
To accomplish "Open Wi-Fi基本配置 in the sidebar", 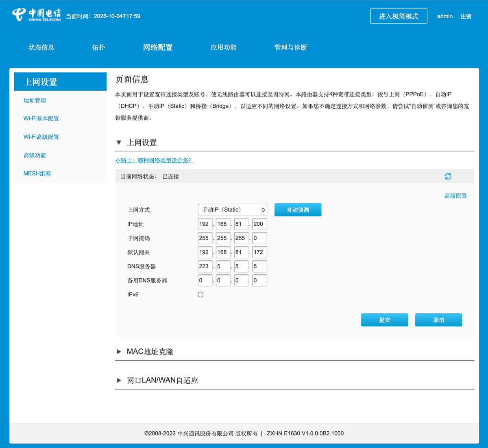I will (x=41, y=119).
